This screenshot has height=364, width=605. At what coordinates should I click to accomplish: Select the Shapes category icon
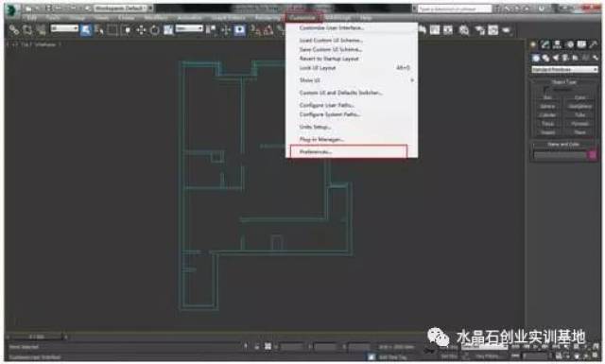[545, 58]
